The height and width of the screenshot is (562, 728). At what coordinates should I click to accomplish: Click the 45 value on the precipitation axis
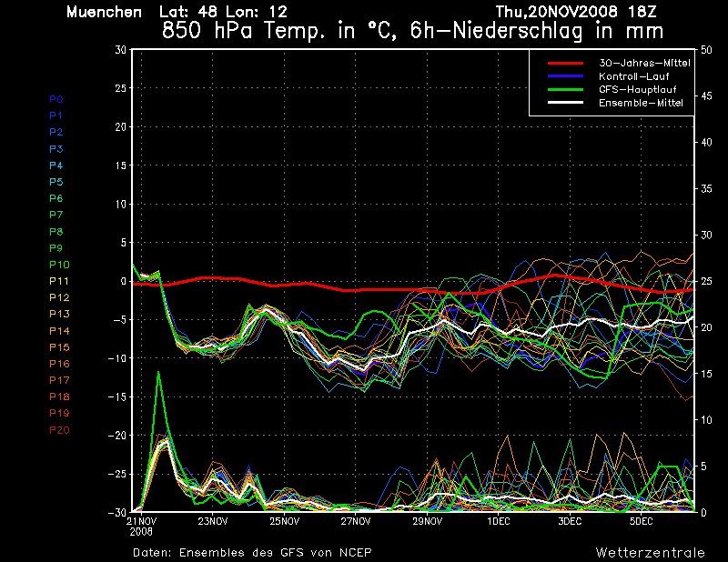pyautogui.click(x=706, y=96)
